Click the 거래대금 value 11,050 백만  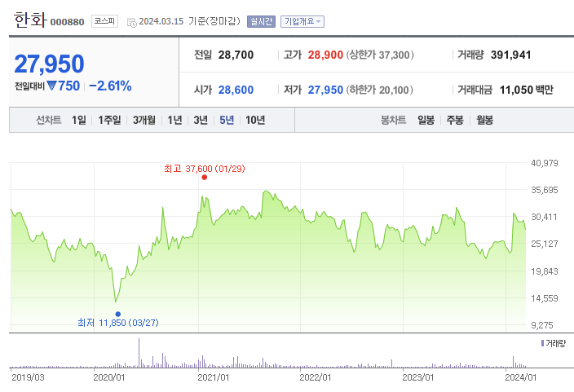(527, 90)
